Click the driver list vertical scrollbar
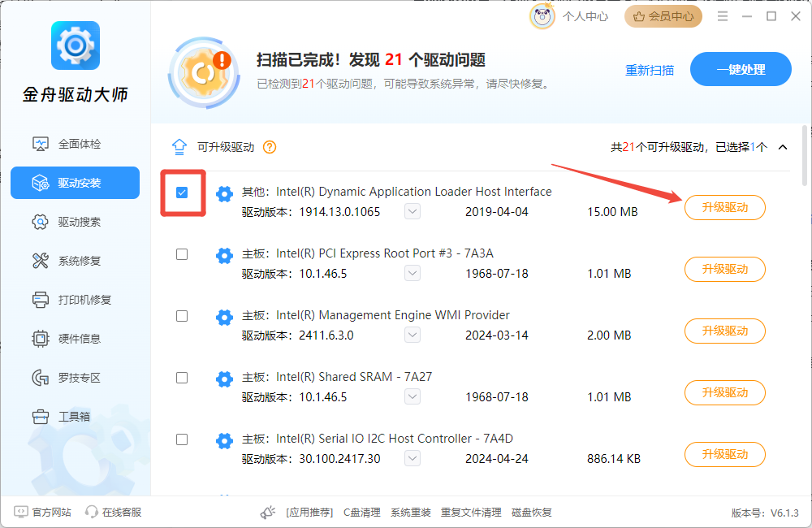Viewport: 812px width, 528px height. coord(804,155)
